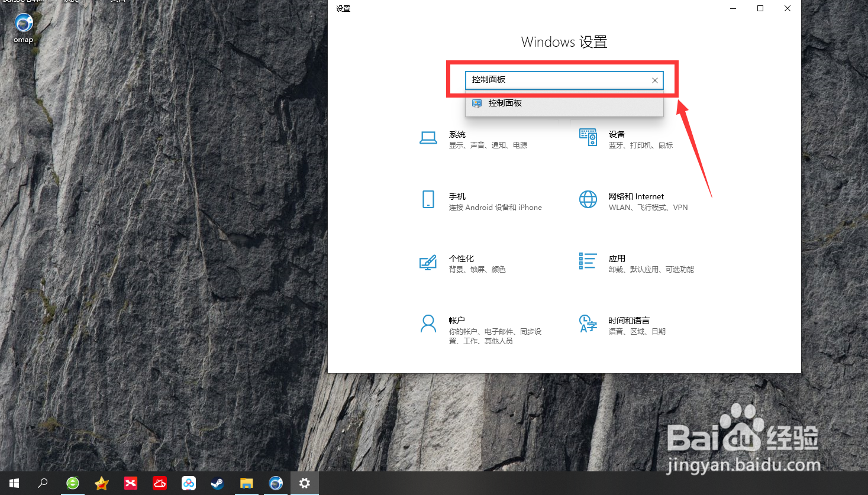Select the 控制面板 search suggestion
The height and width of the screenshot is (495, 868).
pyautogui.click(x=564, y=103)
